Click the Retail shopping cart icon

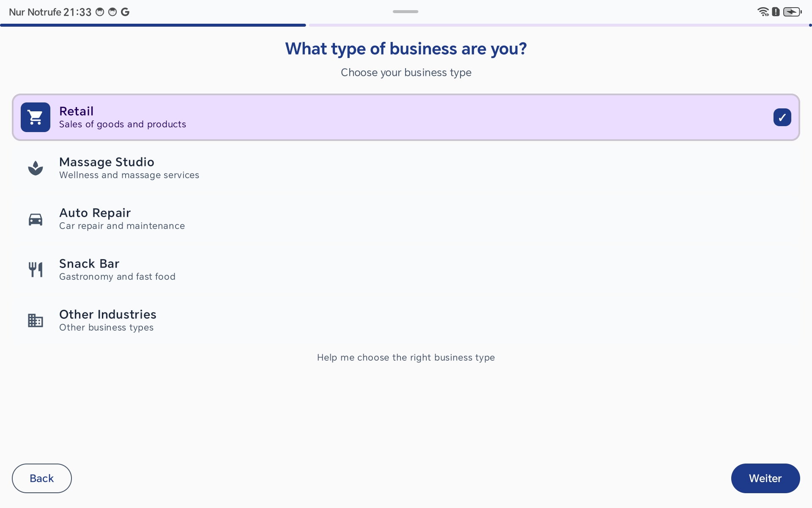tap(36, 117)
